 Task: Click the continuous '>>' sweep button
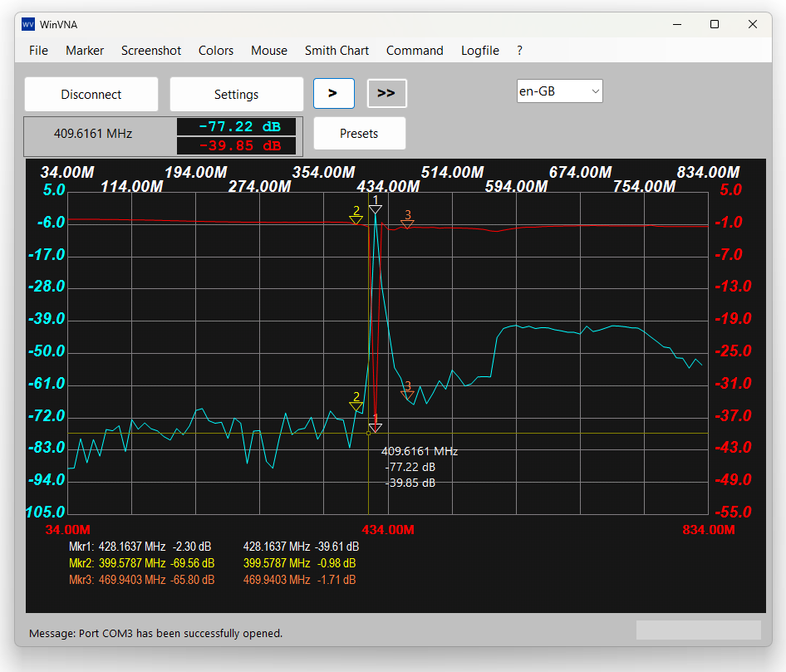[386, 93]
